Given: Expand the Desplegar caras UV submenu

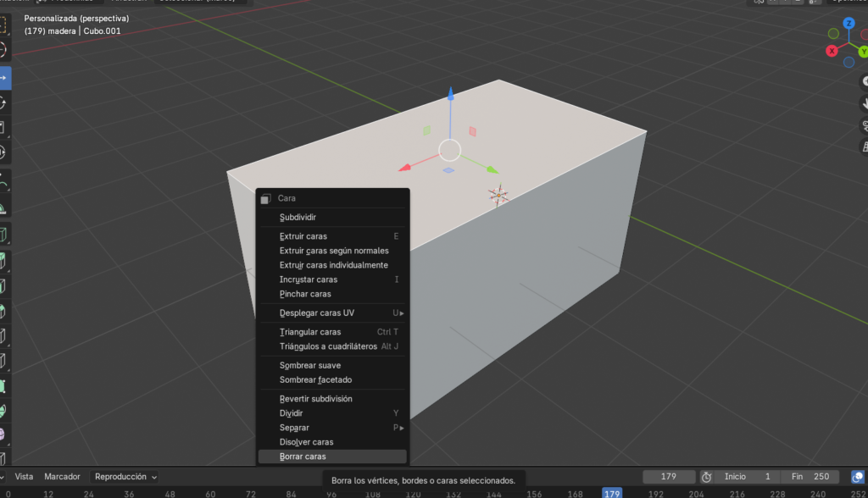Looking at the screenshot, I should click(x=332, y=313).
